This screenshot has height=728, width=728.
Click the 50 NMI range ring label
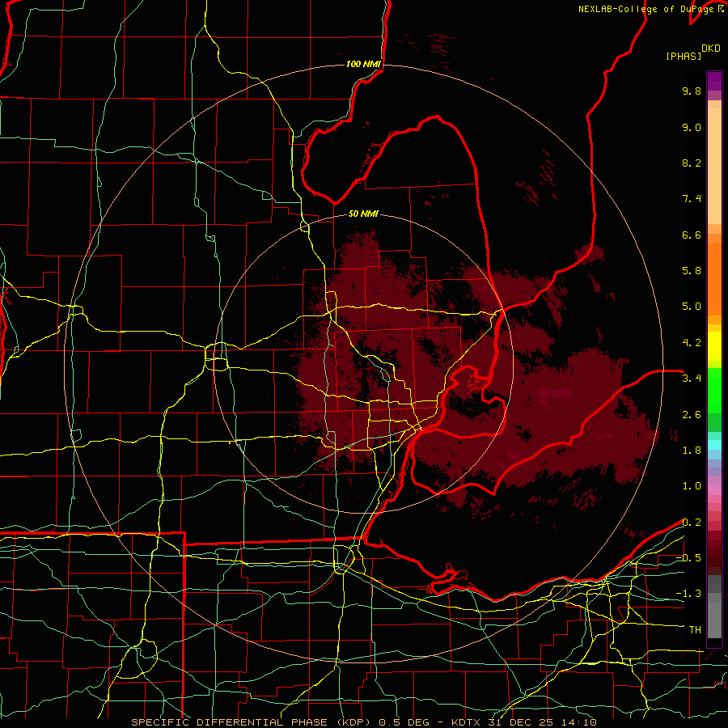[363, 214]
